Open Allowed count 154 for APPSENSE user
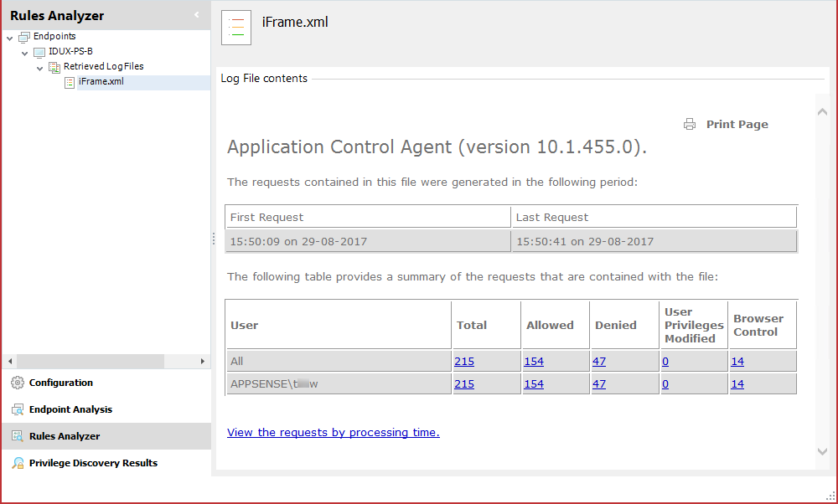Screen dimensions: 838x504 coord(533,384)
